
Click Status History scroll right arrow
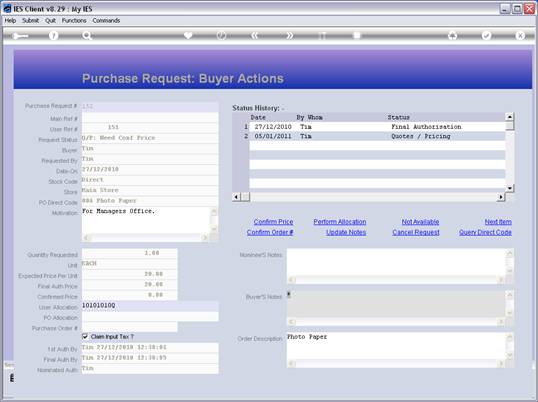click(x=501, y=197)
